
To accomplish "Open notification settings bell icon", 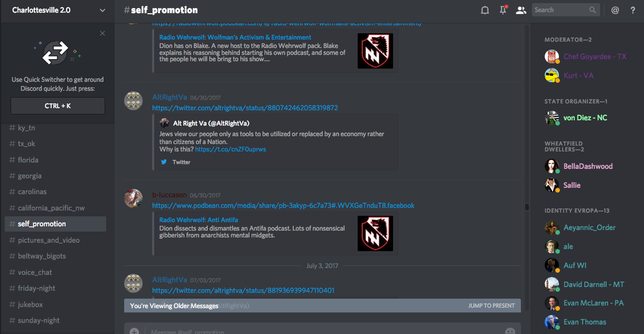I will click(x=484, y=10).
